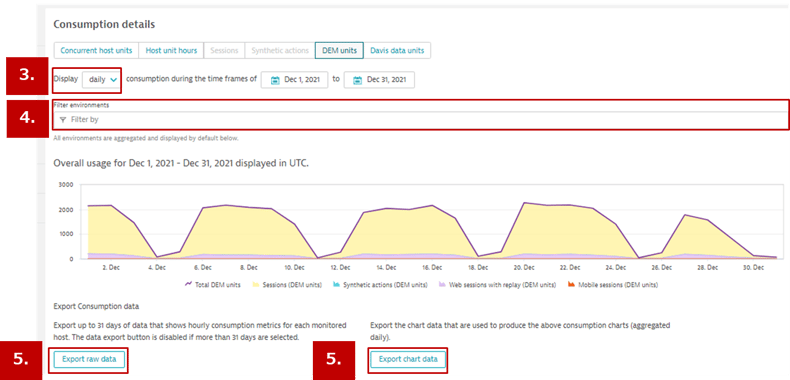Image resolution: width=790 pixels, height=380 pixels.
Task: Open the Dec 1, 2021 start date picker
Action: click(x=294, y=80)
